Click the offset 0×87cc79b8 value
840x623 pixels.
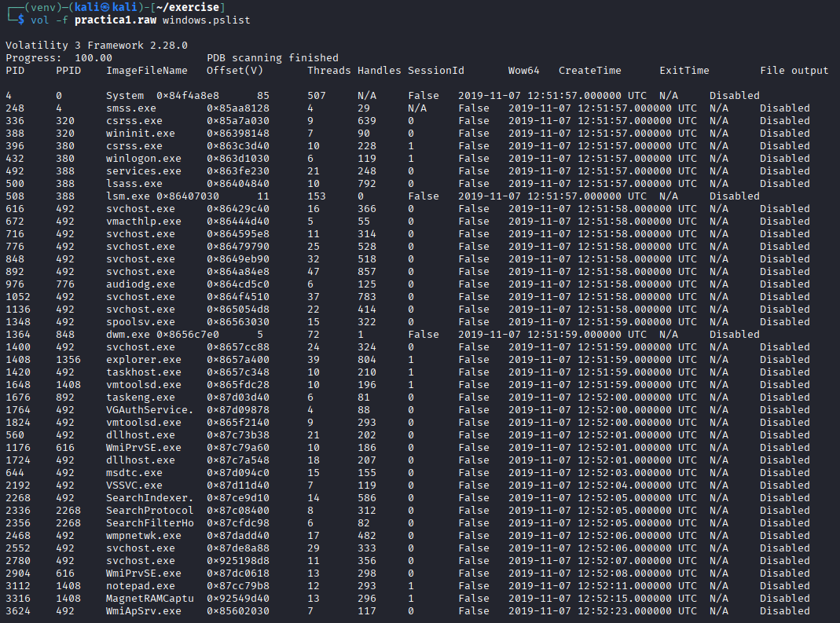(238, 586)
